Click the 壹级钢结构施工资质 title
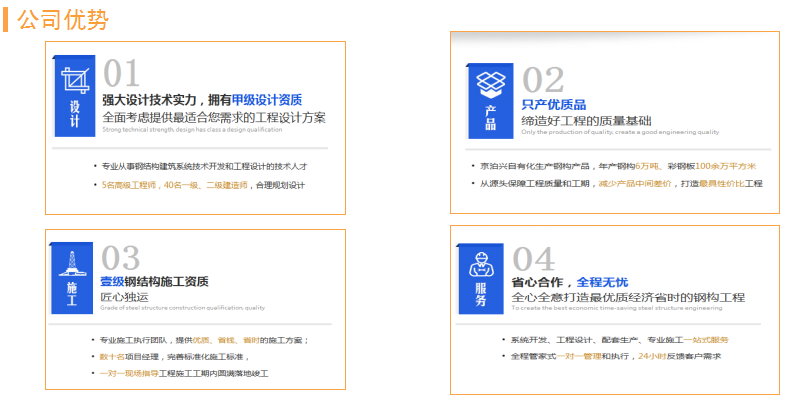This screenshot has height=404, width=807. point(155,282)
